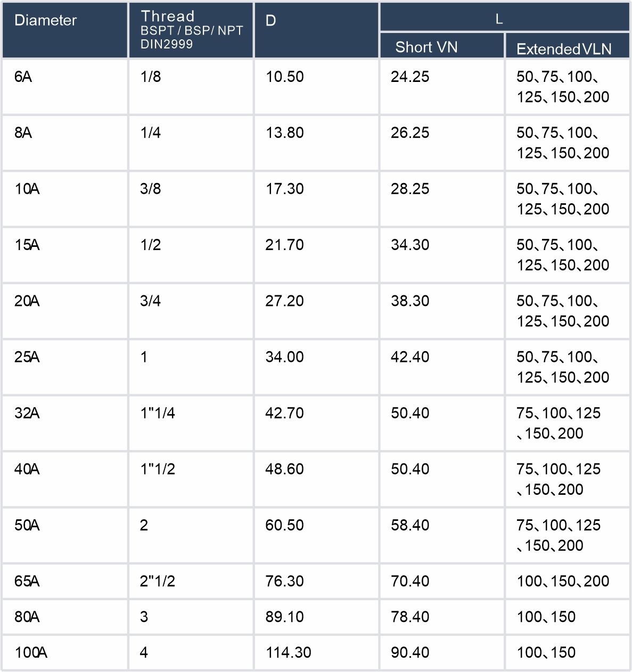Click the 1/4 thread value
Image resolution: width=632 pixels, height=672 pixels.
coord(151,133)
